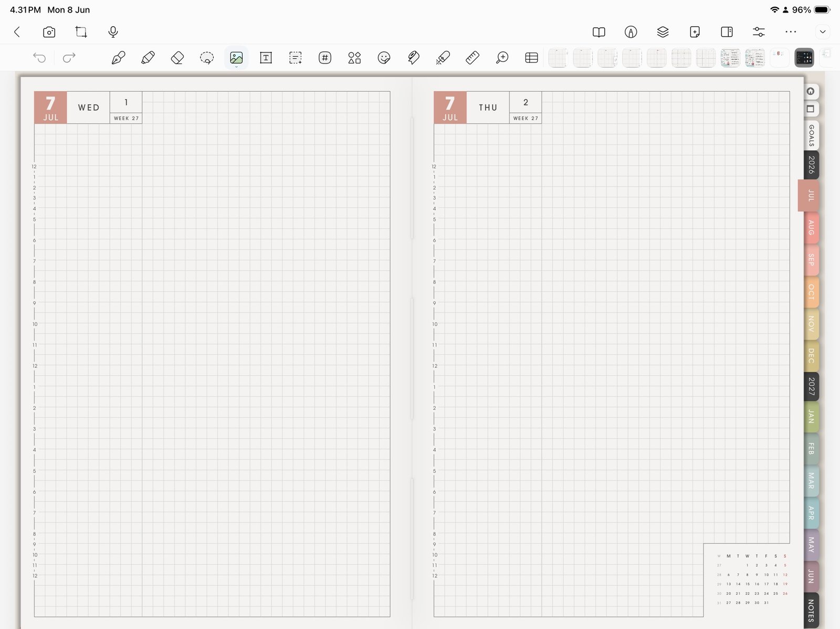Toggle split view sidebar panel
The image size is (840, 629).
[x=727, y=32]
